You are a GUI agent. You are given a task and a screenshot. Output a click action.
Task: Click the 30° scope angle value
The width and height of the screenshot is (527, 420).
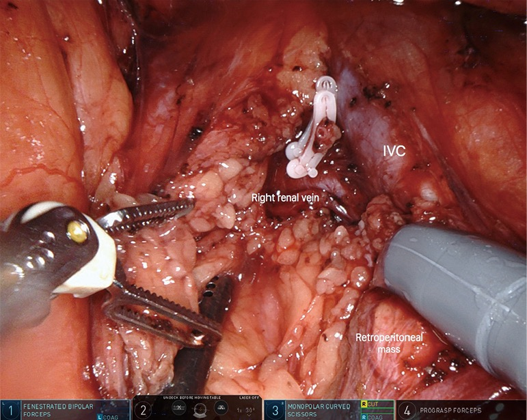(x=249, y=410)
